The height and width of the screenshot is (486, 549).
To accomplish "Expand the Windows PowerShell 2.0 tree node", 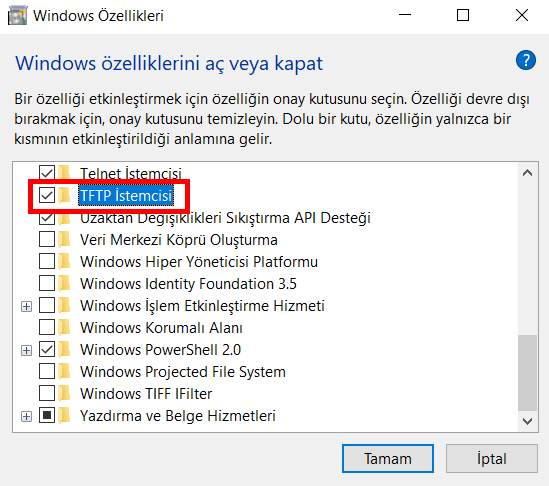I will [x=26, y=350].
